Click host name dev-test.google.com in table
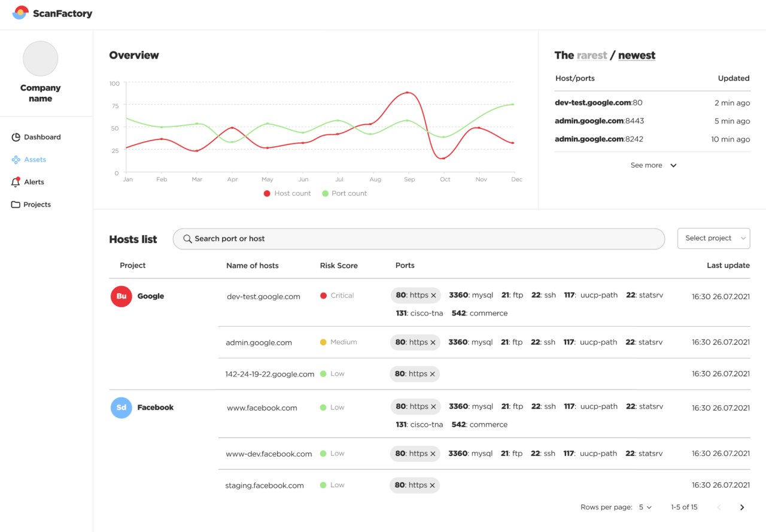 (x=263, y=296)
